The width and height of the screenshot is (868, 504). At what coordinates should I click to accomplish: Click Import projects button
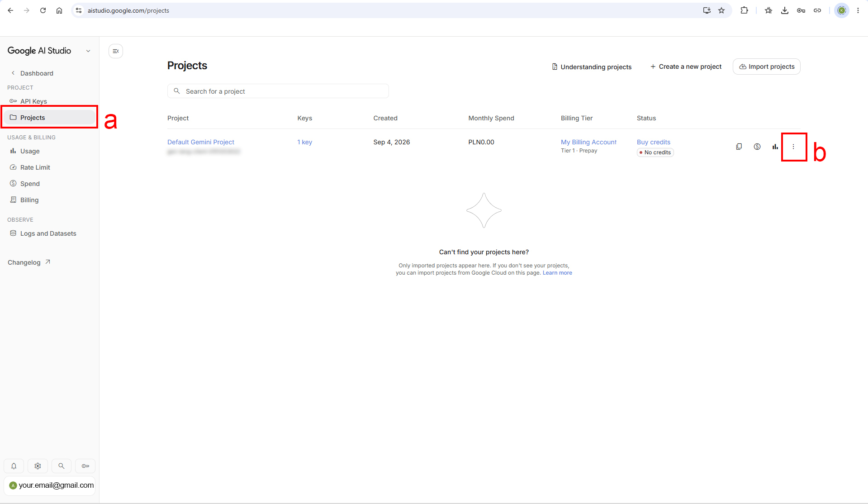767,67
